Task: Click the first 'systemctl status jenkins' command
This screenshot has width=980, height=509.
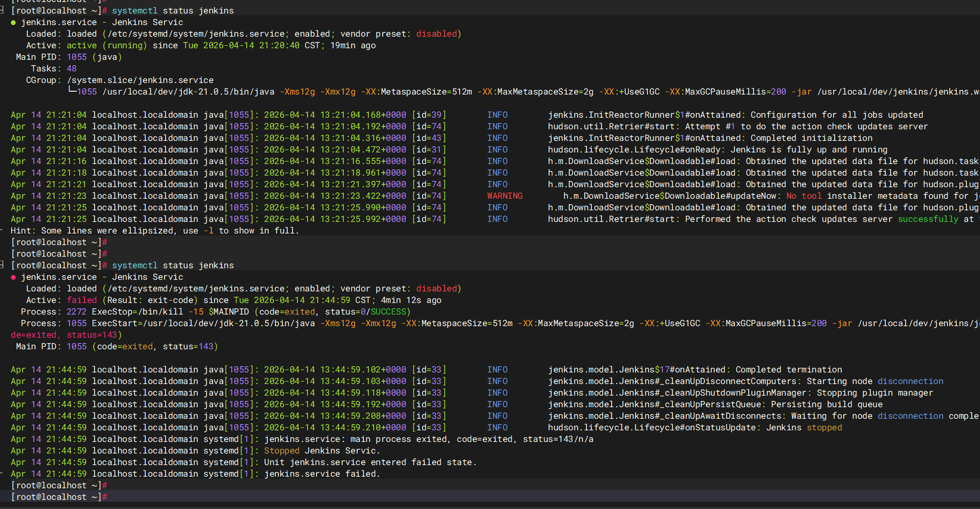Action: pos(173,11)
